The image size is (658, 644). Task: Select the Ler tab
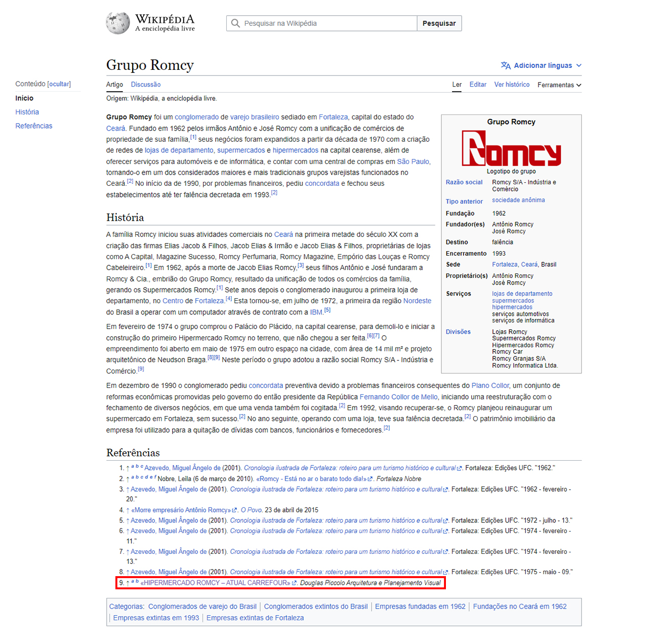457,85
